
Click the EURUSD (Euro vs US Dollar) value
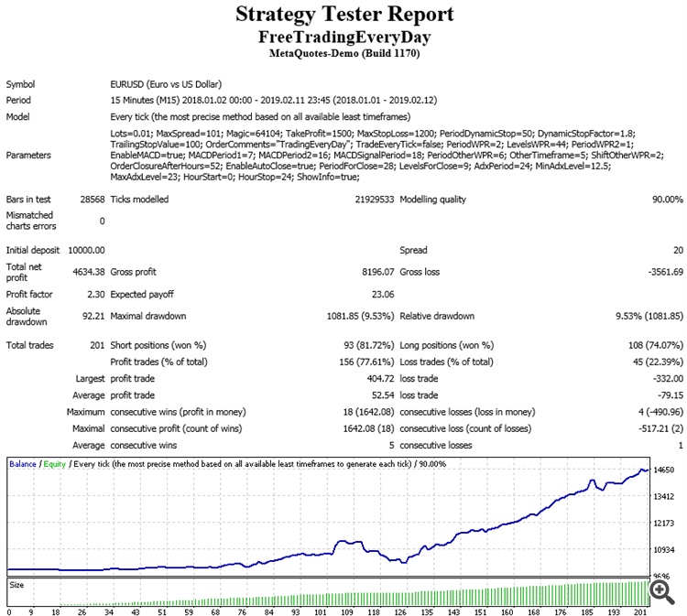[166, 84]
